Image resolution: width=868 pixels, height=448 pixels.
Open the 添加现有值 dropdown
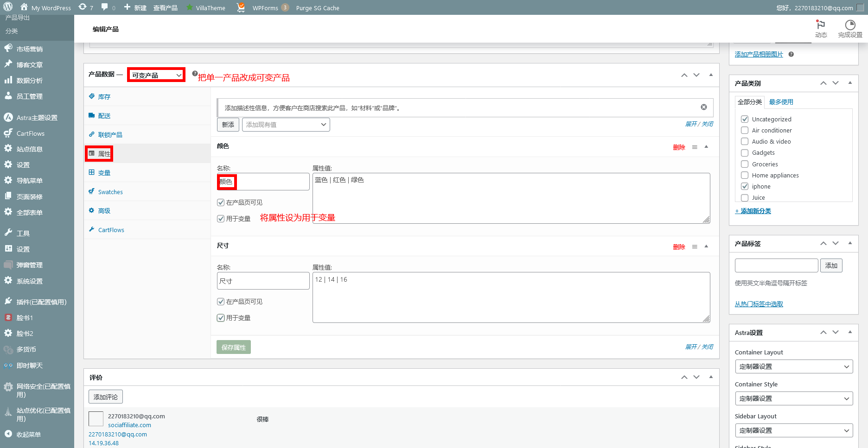[286, 124]
